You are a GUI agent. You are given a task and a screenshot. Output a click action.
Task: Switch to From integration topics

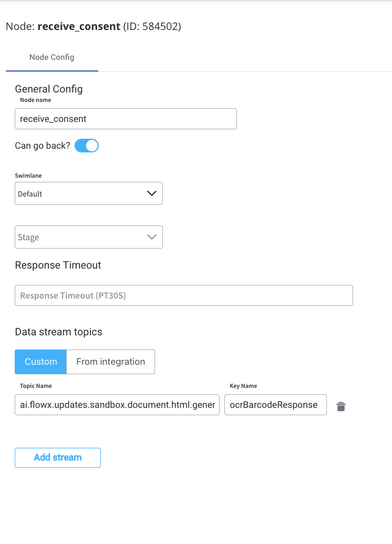point(111,362)
